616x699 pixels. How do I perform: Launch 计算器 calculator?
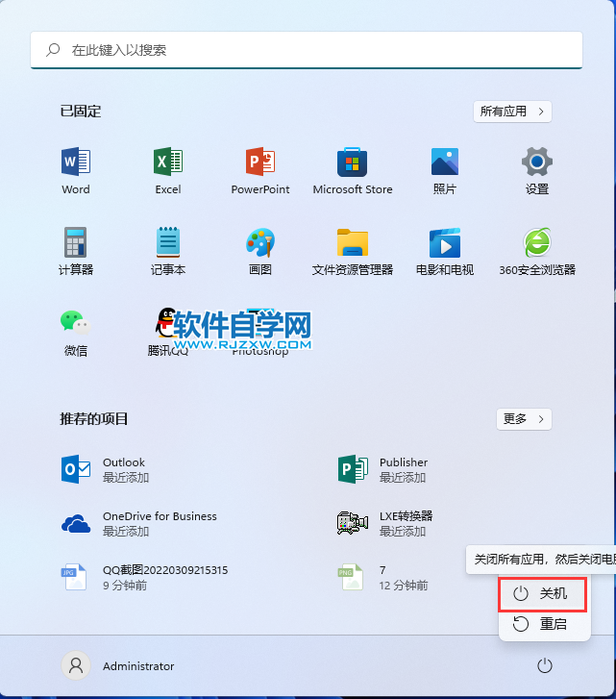tap(76, 251)
